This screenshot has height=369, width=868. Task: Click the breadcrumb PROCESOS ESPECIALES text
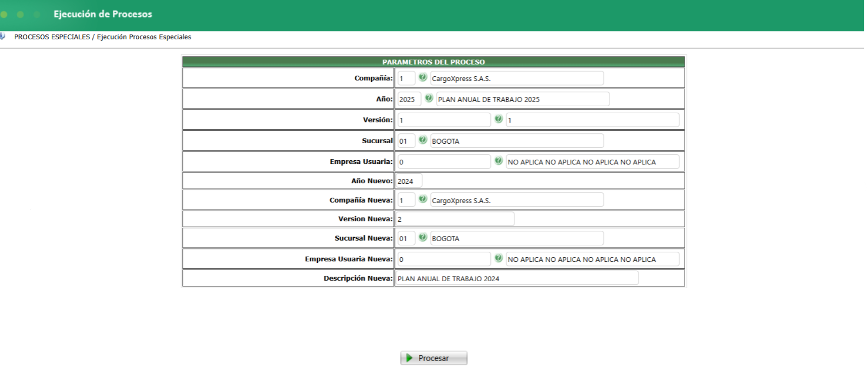pos(52,37)
